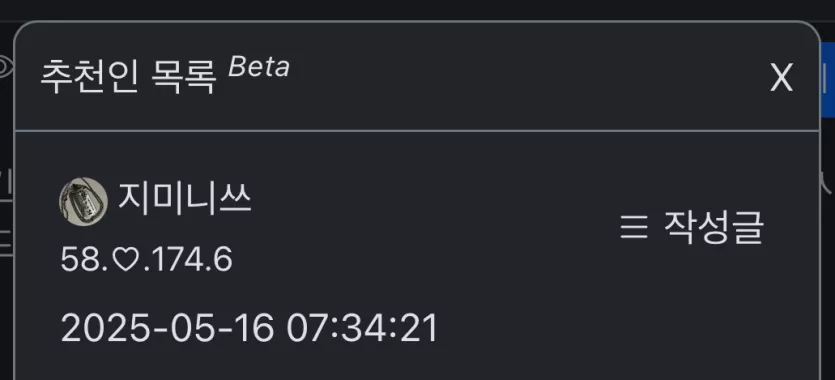Click the masked IP address 58.♡.174.6
This screenshot has height=380, width=835.
[x=146, y=260]
